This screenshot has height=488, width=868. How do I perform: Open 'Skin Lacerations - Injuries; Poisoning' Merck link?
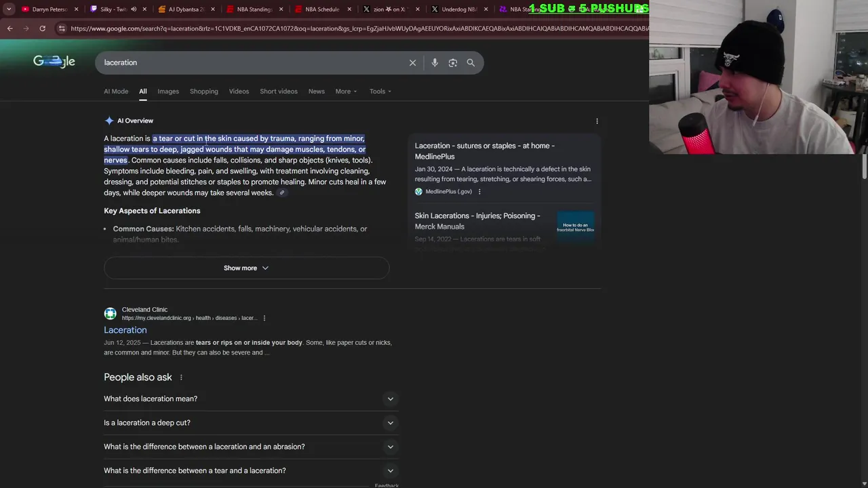click(477, 221)
